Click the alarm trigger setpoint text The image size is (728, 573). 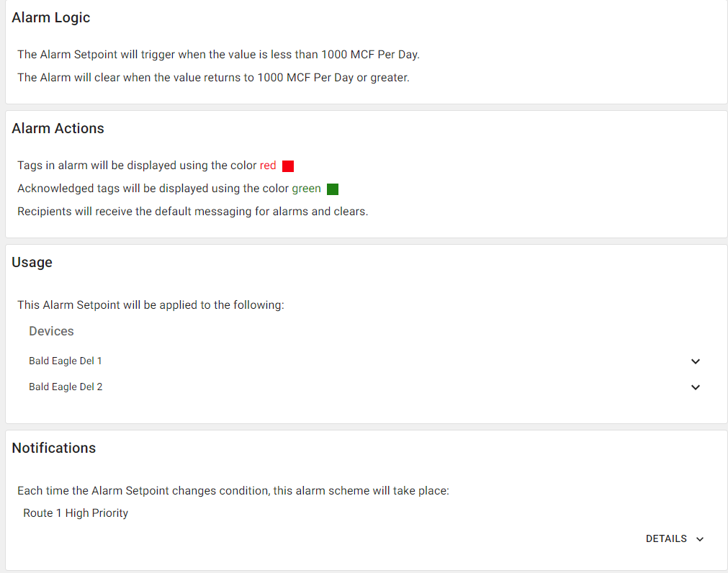[217, 54]
